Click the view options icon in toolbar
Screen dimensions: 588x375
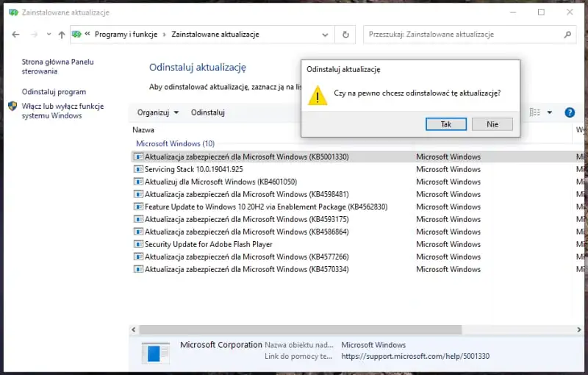click(535, 113)
